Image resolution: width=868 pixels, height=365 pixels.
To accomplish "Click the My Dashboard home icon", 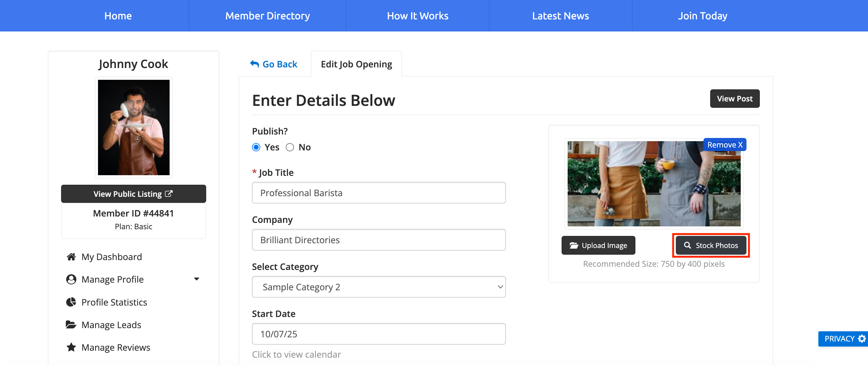I will [x=71, y=257].
